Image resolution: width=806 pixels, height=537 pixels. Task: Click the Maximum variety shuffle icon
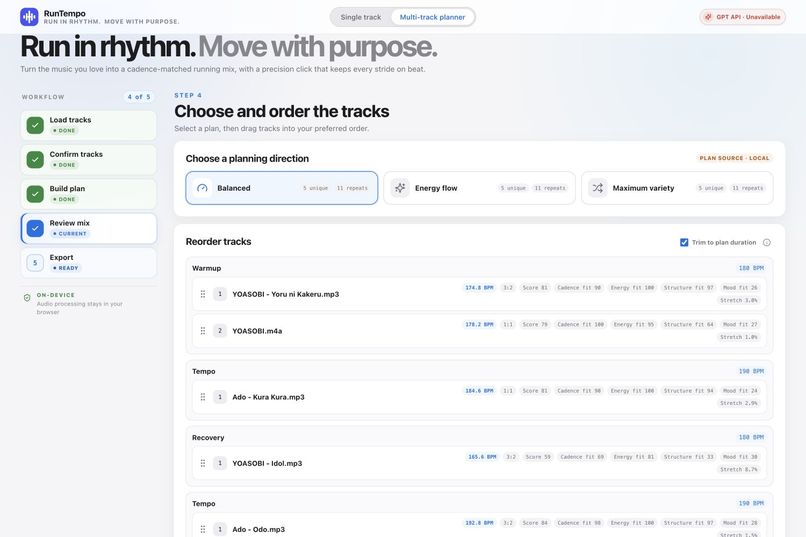(597, 188)
